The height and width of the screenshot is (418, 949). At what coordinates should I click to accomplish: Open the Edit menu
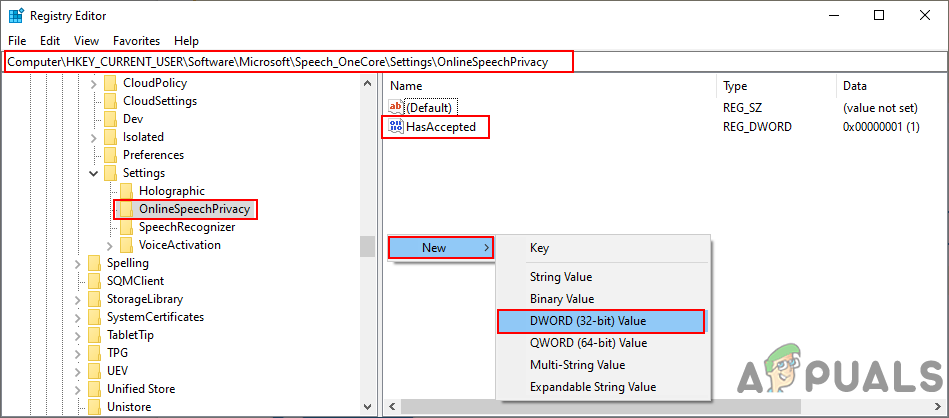[x=50, y=41]
